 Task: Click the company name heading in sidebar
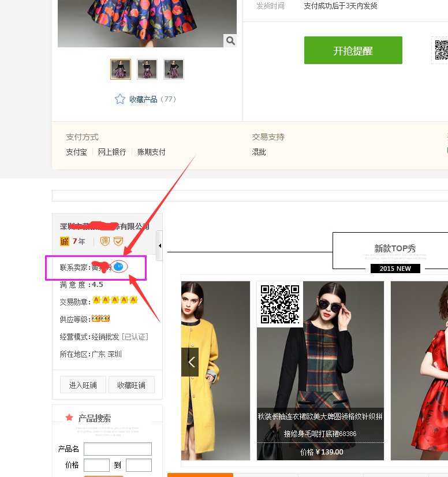104,226
